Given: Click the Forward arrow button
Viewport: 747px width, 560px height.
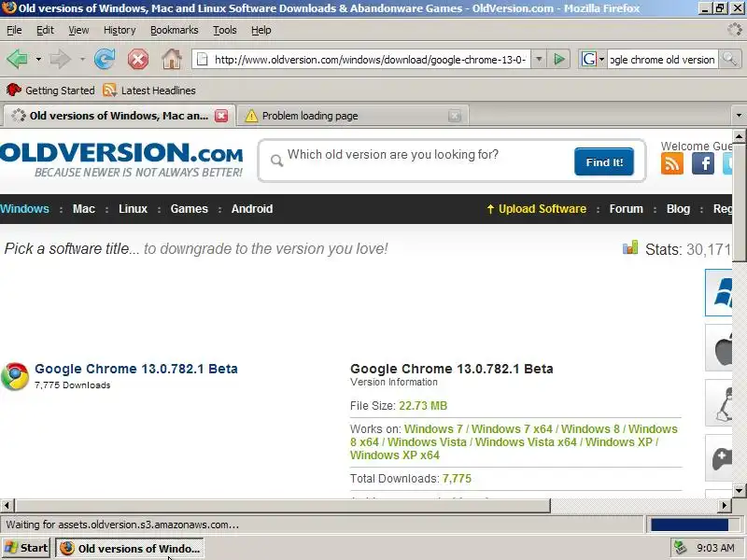Looking at the screenshot, I should 60,60.
